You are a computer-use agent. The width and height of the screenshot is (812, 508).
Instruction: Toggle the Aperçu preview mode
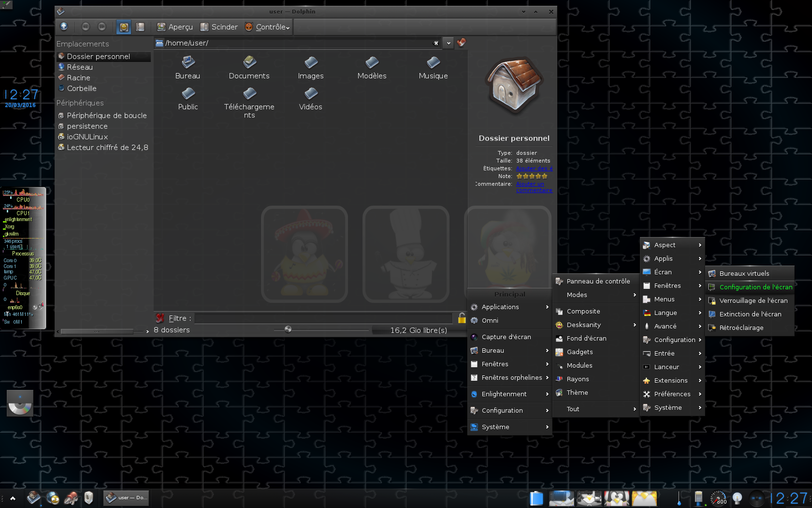175,27
